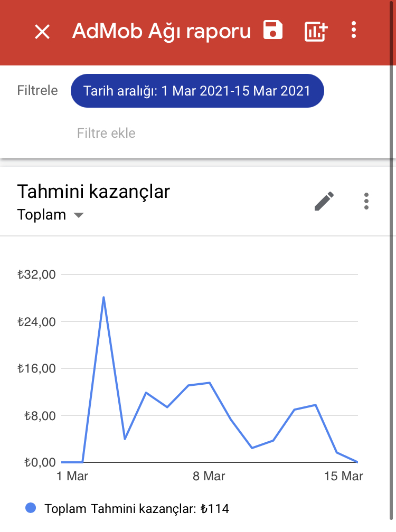Open the header three-dot overflow menu
The width and height of the screenshot is (396, 532).
click(x=354, y=30)
